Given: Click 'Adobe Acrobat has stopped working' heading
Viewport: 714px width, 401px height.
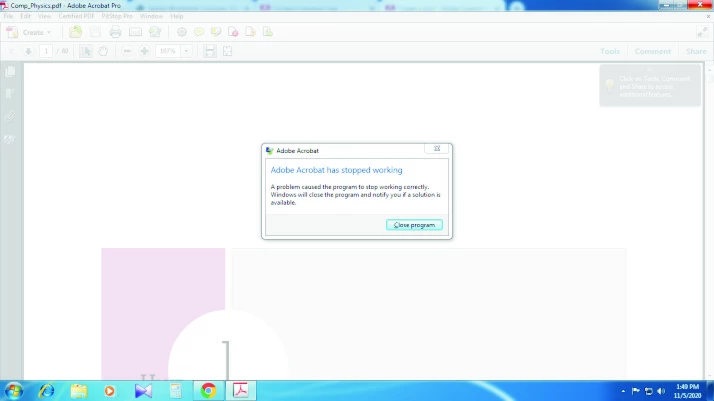Looking at the screenshot, I should pos(337,170).
